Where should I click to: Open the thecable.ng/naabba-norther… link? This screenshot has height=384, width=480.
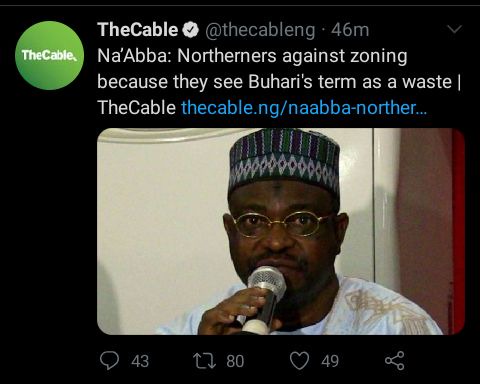click(304, 108)
